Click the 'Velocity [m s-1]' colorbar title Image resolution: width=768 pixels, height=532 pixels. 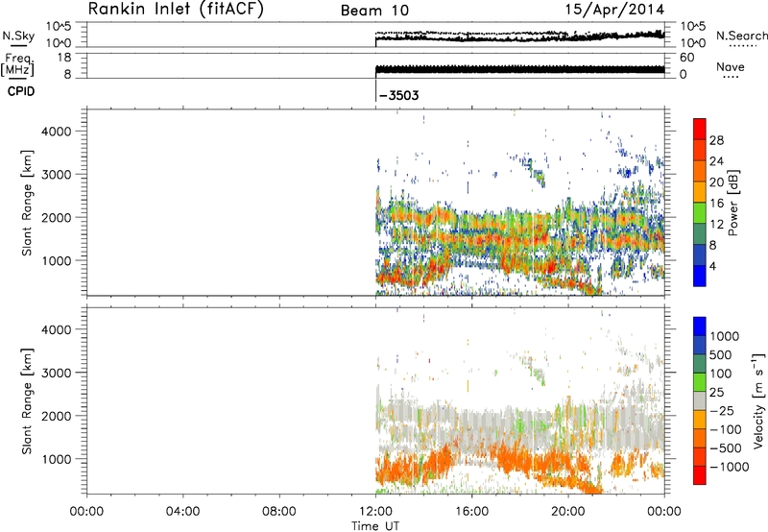(758, 400)
